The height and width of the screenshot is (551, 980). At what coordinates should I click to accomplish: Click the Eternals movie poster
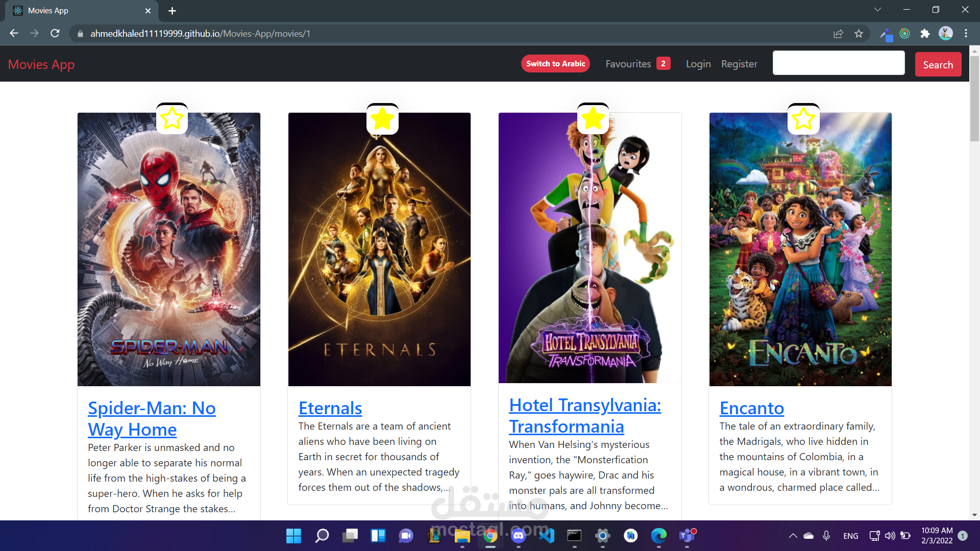(x=379, y=249)
